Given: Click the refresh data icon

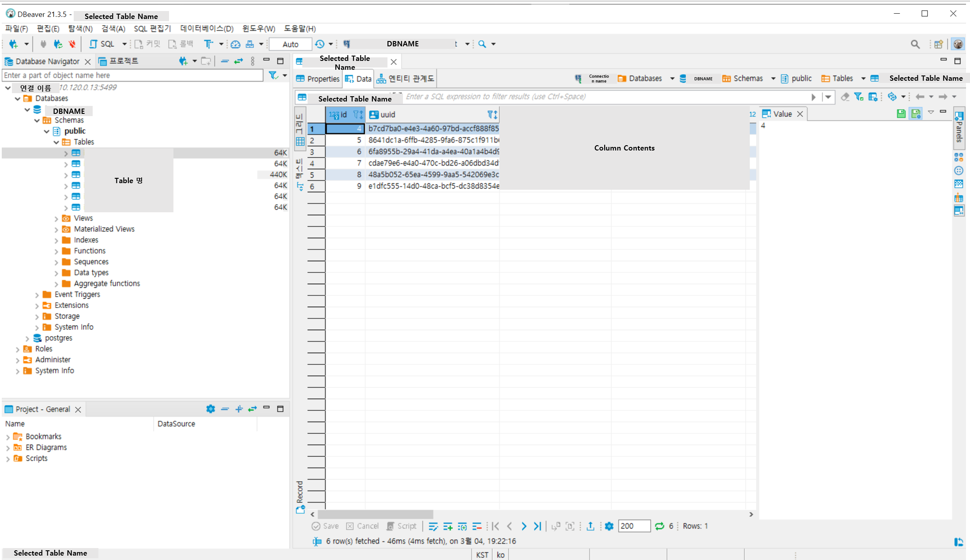Looking at the screenshot, I should (x=659, y=526).
